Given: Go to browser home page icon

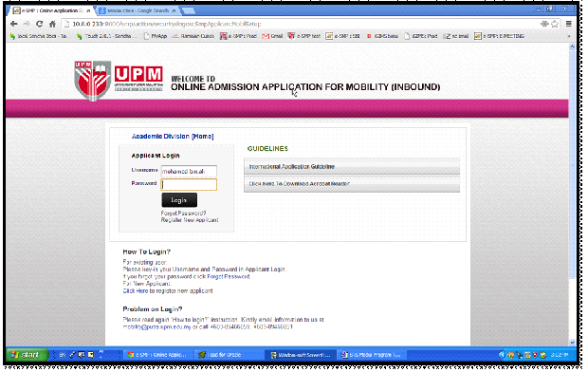Looking at the screenshot, I should click(52, 24).
